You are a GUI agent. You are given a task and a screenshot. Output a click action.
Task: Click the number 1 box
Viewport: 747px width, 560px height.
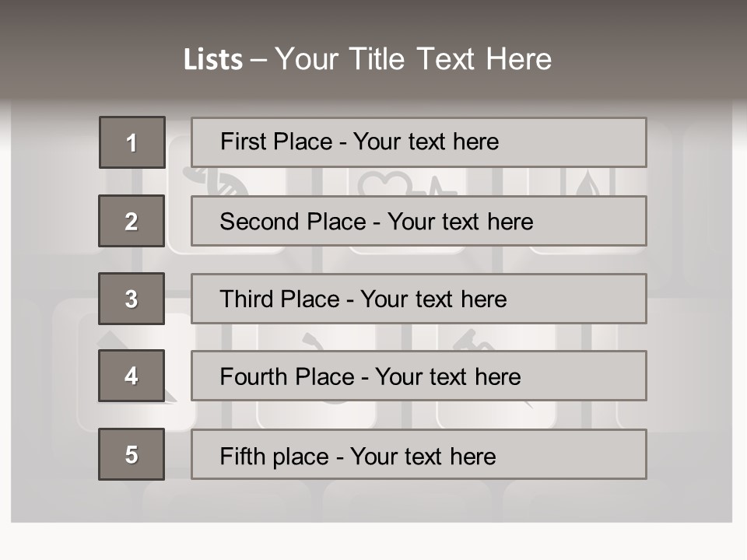[x=132, y=142]
